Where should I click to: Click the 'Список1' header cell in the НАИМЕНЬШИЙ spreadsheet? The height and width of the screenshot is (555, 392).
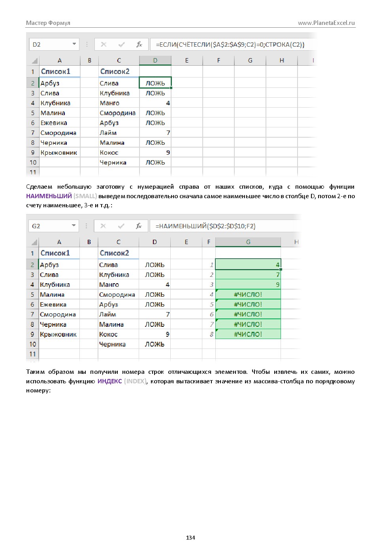pos(59,253)
